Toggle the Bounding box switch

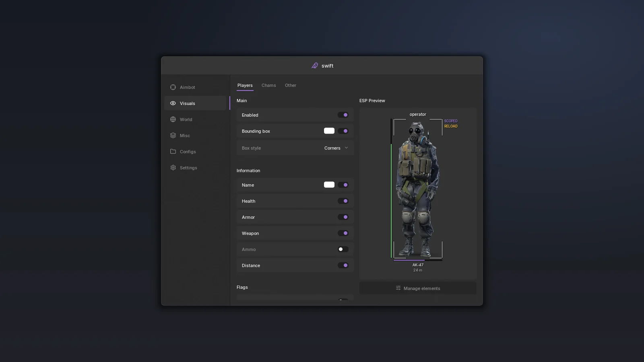click(x=343, y=131)
